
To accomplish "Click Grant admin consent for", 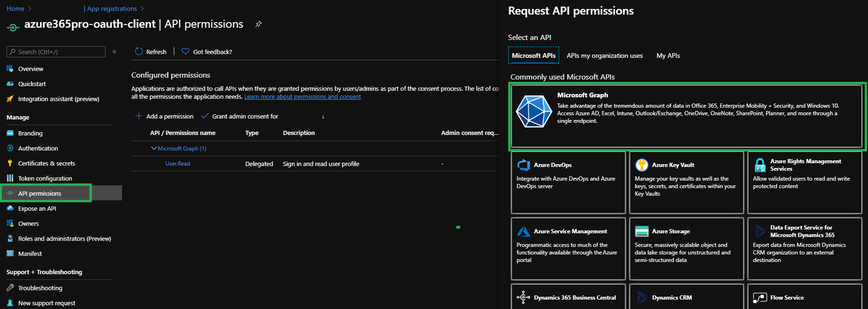I will coord(240,116).
